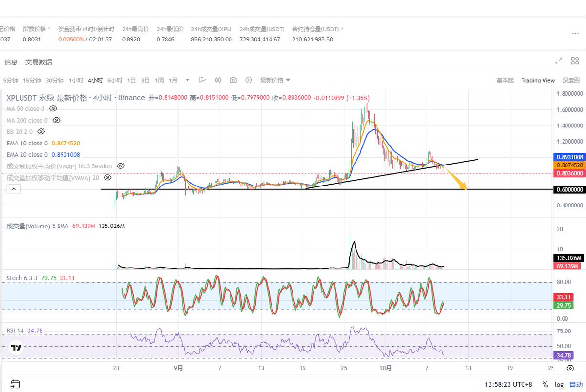Select the 5分钟 timeframe

[10, 80]
